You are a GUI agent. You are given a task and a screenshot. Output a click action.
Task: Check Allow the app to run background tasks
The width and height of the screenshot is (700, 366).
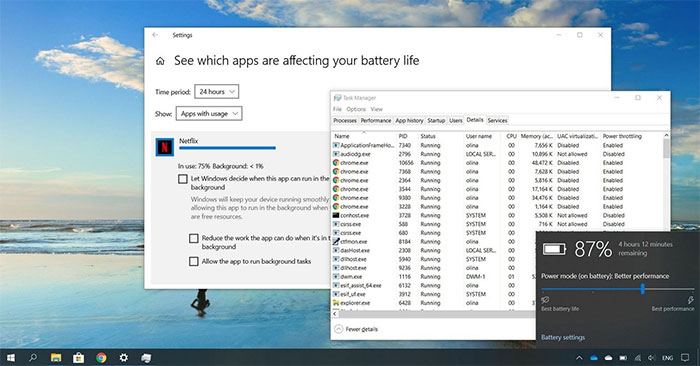193,262
